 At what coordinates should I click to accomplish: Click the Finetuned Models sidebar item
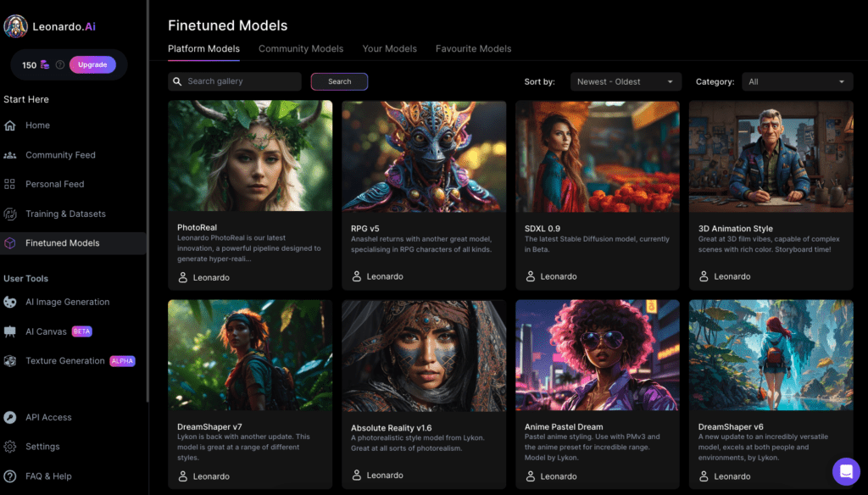pos(73,243)
